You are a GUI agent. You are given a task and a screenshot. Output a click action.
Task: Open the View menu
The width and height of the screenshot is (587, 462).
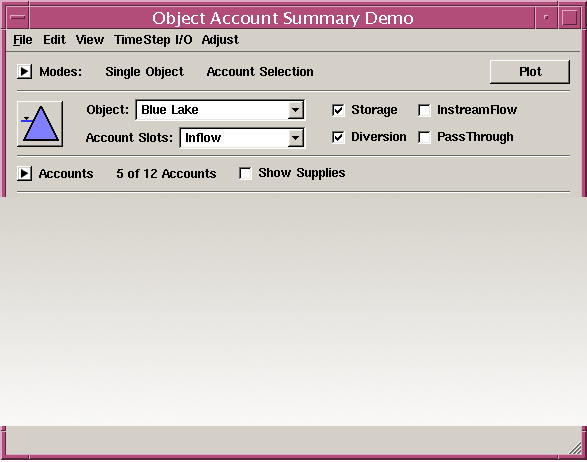[x=90, y=40]
